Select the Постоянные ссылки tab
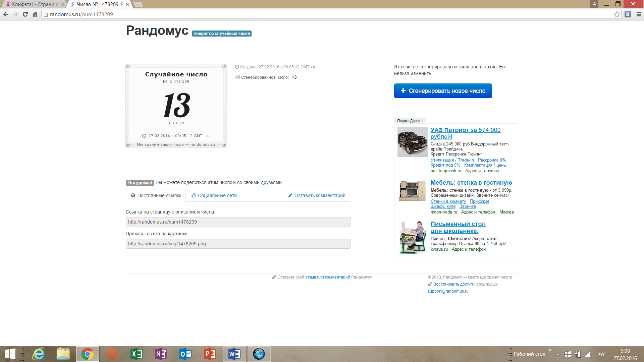Screen dimensions: 644x362 pos(156,195)
